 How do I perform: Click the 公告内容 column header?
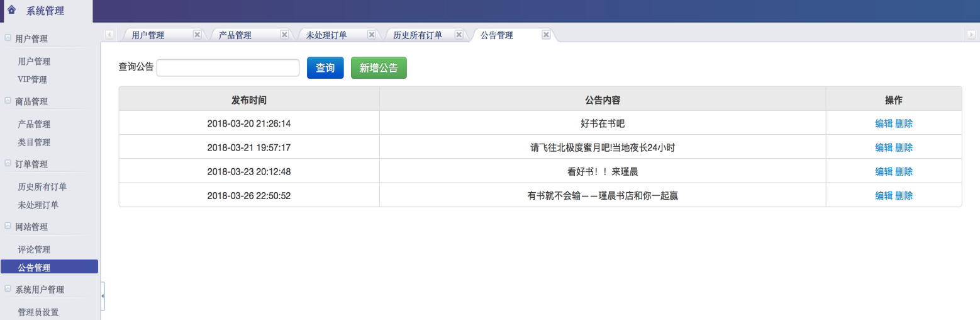(x=603, y=100)
